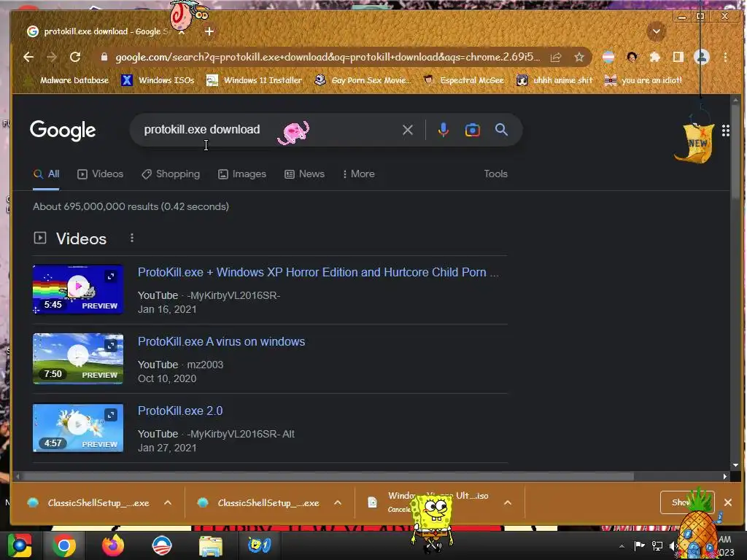Open Chrome side panel icon

pos(678,57)
